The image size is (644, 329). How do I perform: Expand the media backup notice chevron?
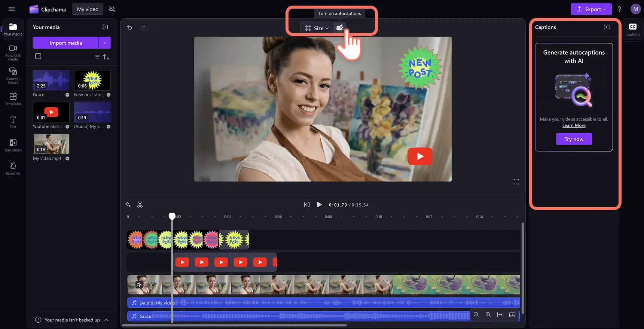(106, 320)
